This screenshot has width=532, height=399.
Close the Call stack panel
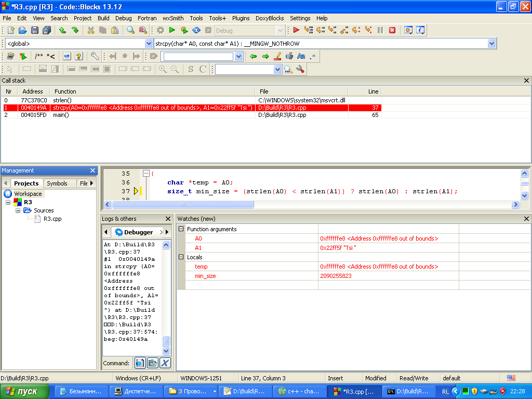click(x=526, y=81)
